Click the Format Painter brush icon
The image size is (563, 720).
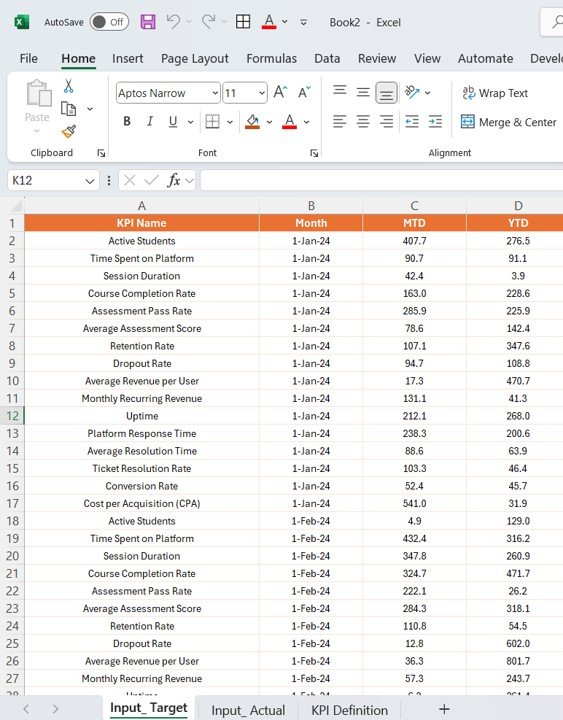pos(69,132)
